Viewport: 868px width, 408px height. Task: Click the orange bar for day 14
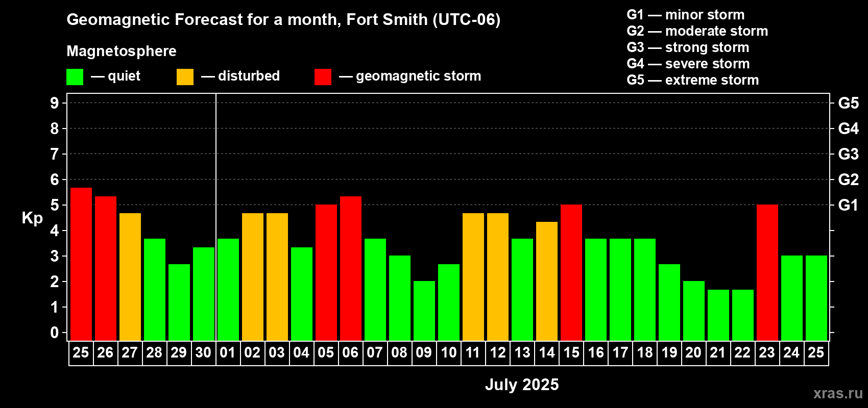pyautogui.click(x=547, y=281)
